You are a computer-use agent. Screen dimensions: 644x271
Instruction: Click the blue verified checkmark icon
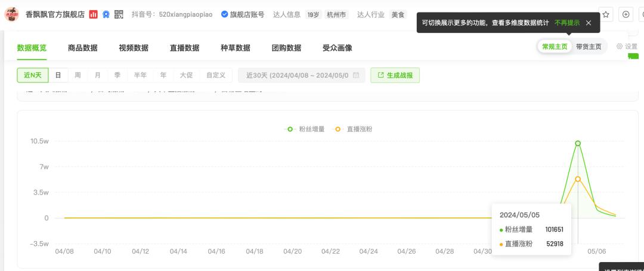224,14
